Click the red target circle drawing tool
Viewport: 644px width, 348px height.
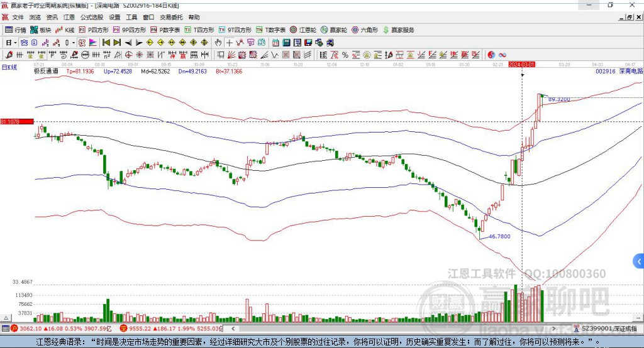tap(128, 55)
